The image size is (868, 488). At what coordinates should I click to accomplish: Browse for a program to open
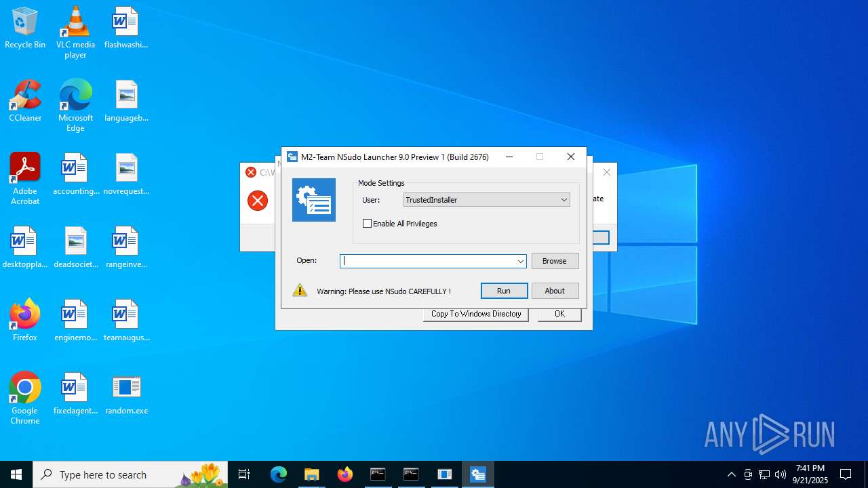coord(555,261)
